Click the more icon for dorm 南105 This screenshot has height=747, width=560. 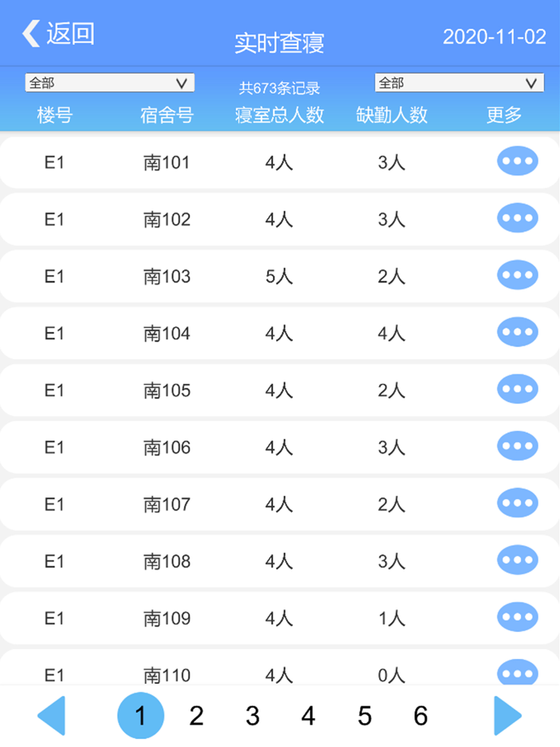pyautogui.click(x=517, y=389)
